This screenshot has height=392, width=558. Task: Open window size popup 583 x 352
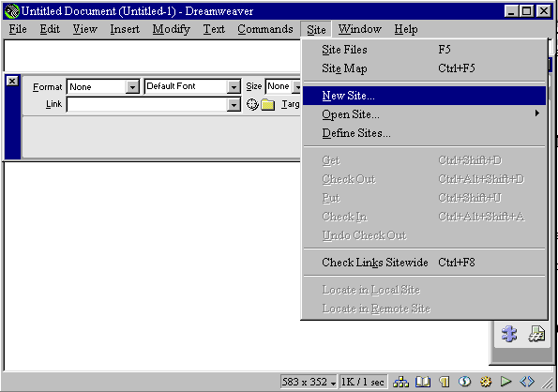click(x=309, y=382)
